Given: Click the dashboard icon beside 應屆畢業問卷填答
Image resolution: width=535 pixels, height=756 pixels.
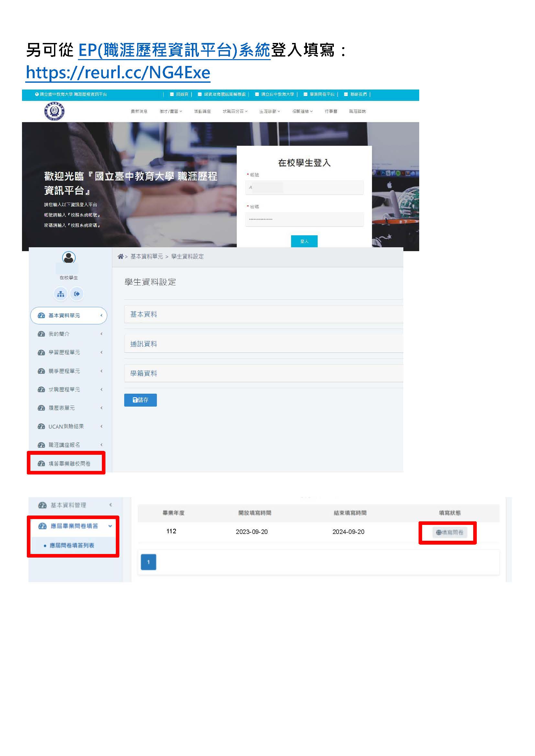Looking at the screenshot, I should point(42,526).
